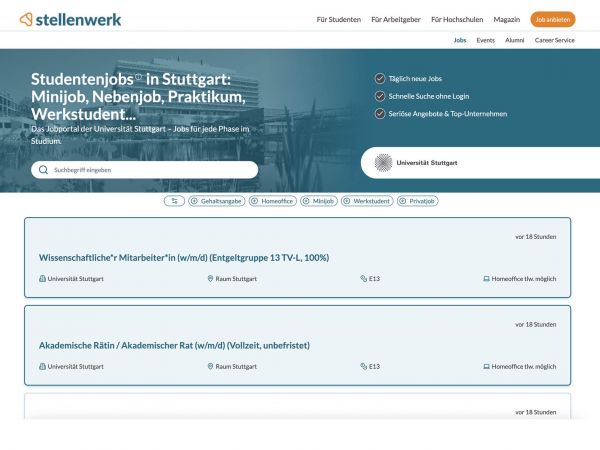
Task: Open the Akademische Rätin / Akademischer Rat listing
Action: pos(174,345)
